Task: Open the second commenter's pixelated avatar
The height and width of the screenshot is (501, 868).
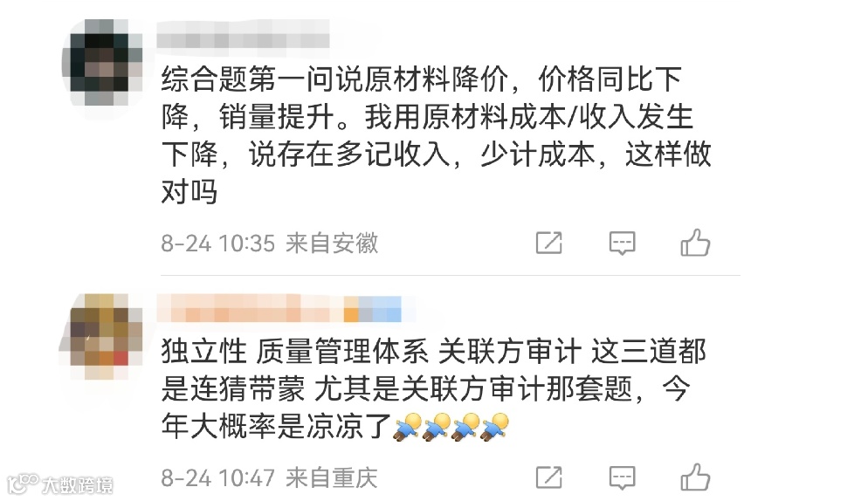Action: pyautogui.click(x=102, y=336)
